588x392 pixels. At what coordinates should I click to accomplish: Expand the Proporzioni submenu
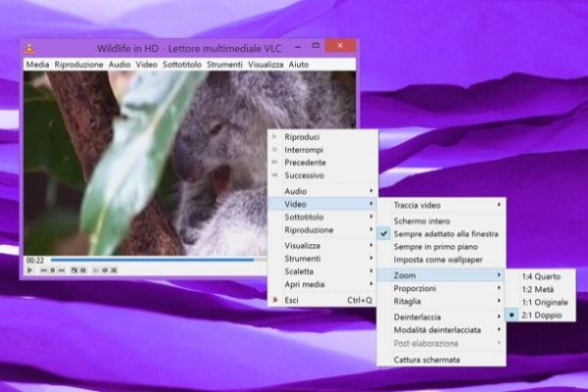(441, 288)
